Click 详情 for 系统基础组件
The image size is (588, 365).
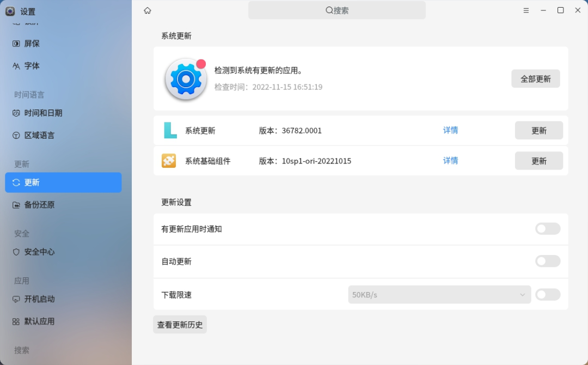450,161
